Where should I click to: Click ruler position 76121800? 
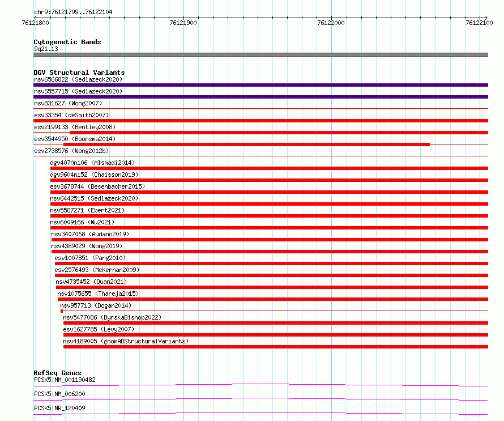click(x=35, y=23)
